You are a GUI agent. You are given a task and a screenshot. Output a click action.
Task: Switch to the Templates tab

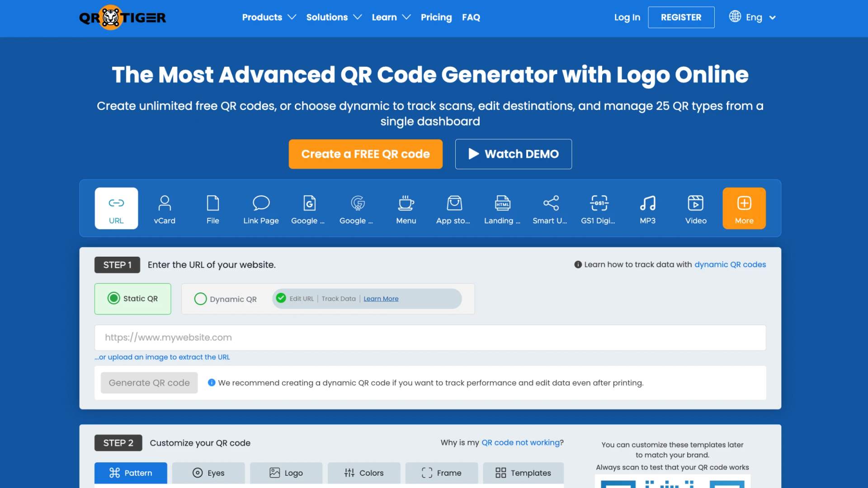click(524, 473)
